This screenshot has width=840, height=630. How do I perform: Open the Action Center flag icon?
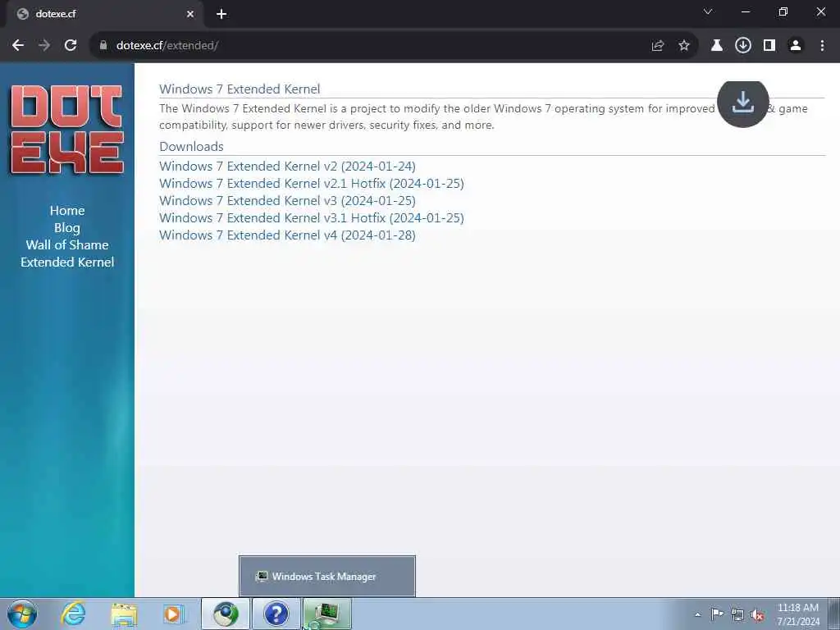(x=717, y=614)
